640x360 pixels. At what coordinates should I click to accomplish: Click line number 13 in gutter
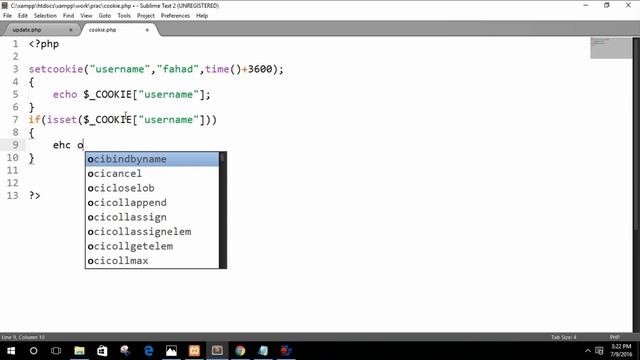point(12,196)
